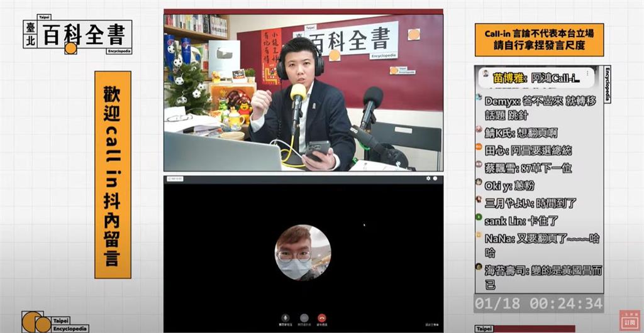The height and width of the screenshot is (333, 644).
Task: Click Demyx's avatar in the chat
Action: tap(479, 98)
